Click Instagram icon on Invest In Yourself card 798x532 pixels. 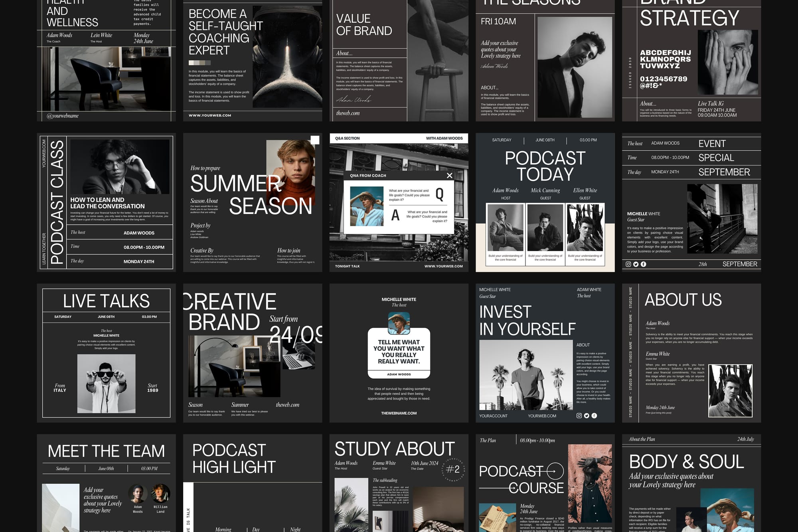click(579, 415)
